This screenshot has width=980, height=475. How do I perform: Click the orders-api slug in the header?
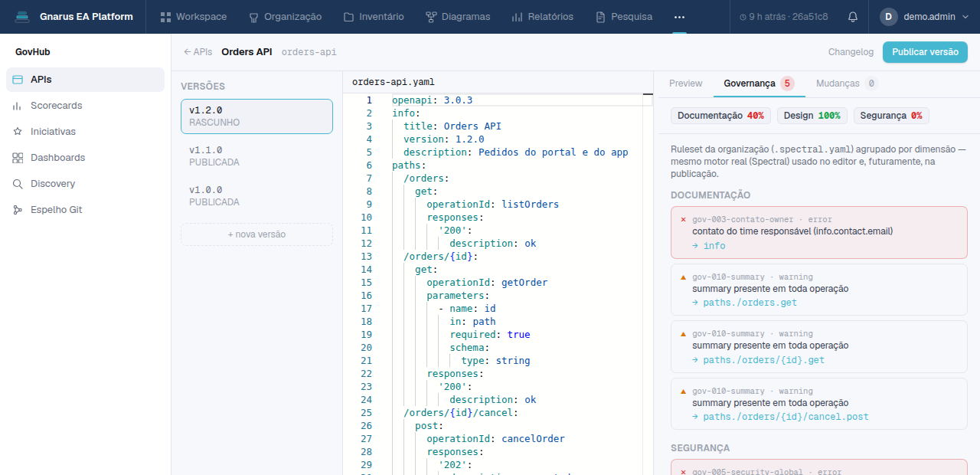point(309,52)
